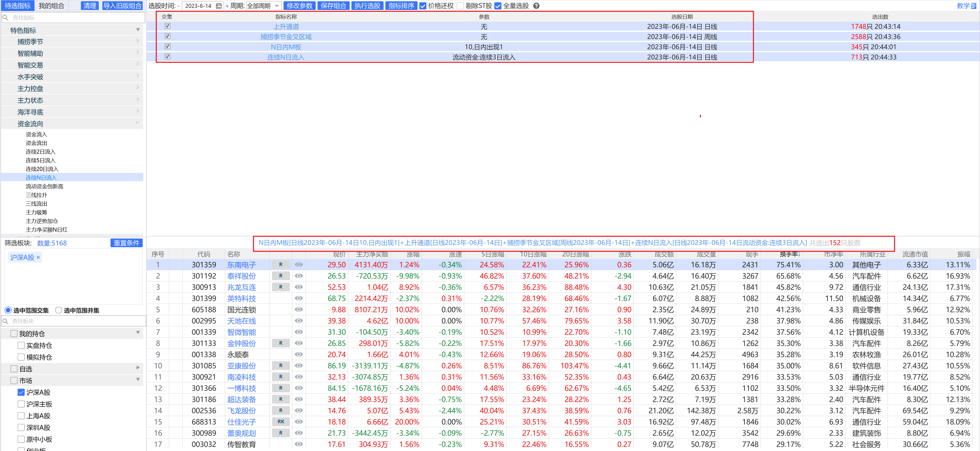Click the 重置条件 button

tap(126, 243)
